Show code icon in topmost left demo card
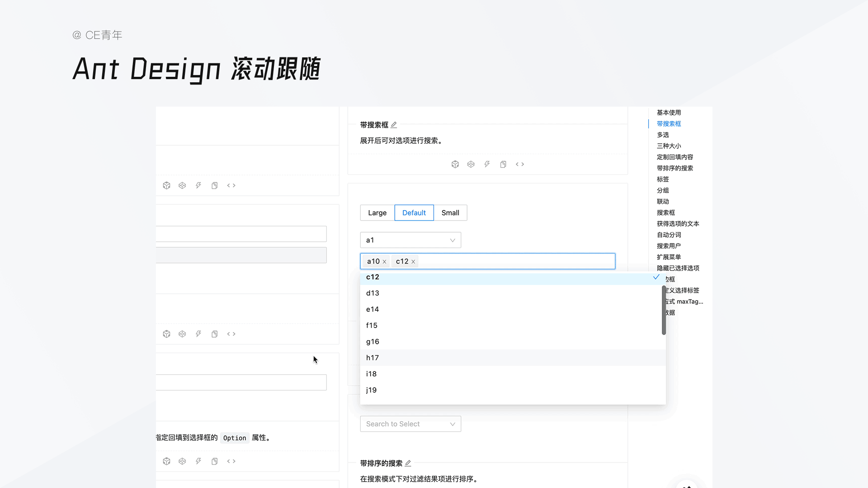This screenshot has height=488, width=868. [x=231, y=186]
